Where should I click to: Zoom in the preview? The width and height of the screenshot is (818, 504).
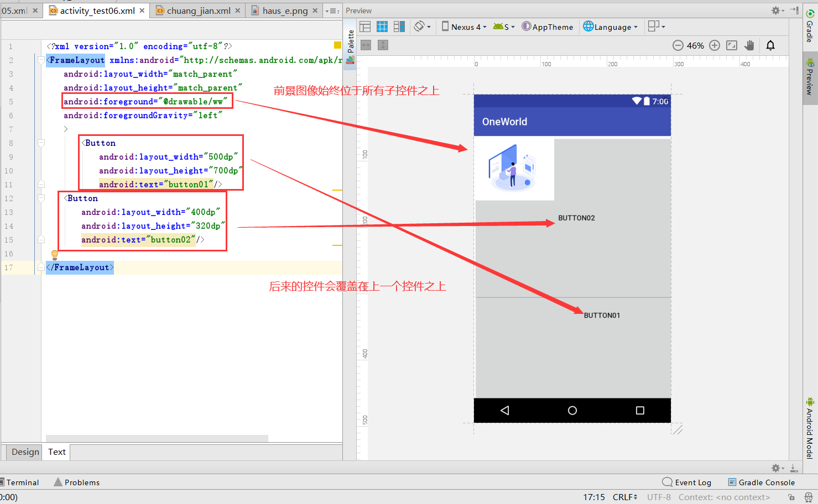715,45
